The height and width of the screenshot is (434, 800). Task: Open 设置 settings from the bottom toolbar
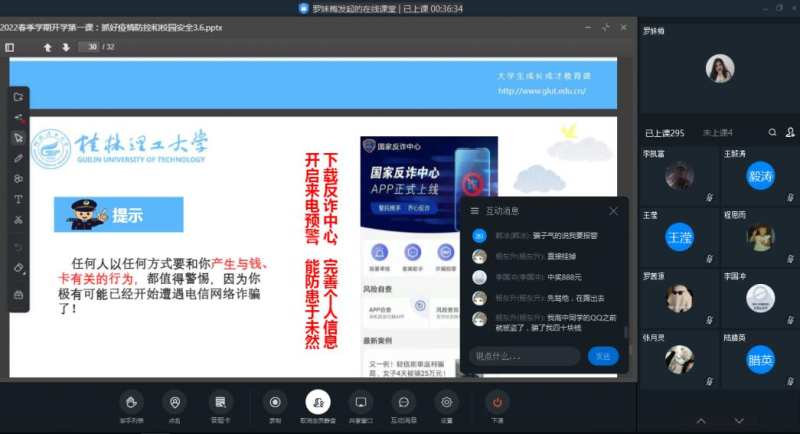[447, 402]
